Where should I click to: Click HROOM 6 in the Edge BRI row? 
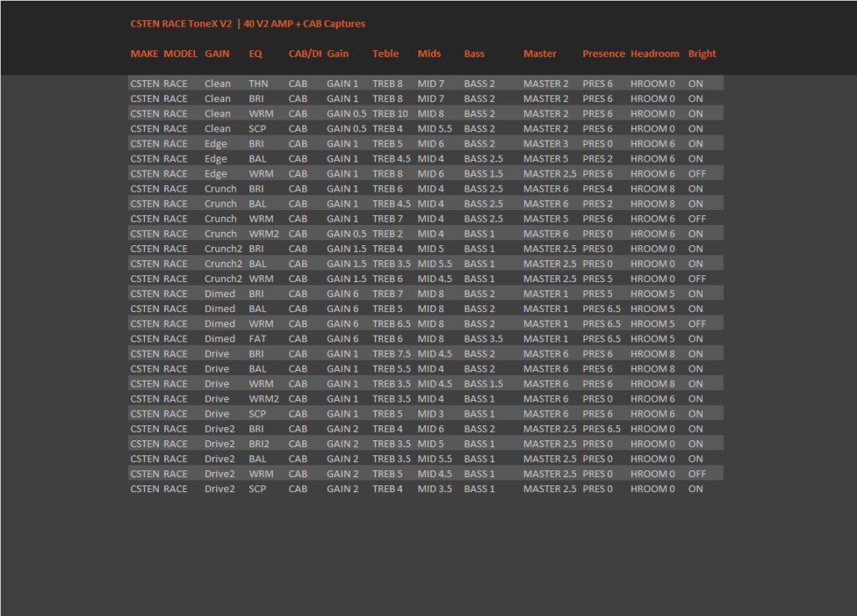coord(653,144)
